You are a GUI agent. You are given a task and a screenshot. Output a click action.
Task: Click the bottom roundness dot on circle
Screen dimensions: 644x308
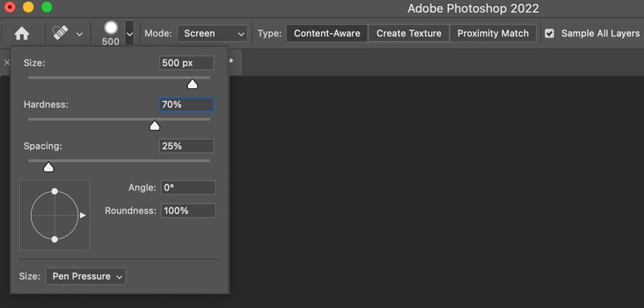pos(55,239)
